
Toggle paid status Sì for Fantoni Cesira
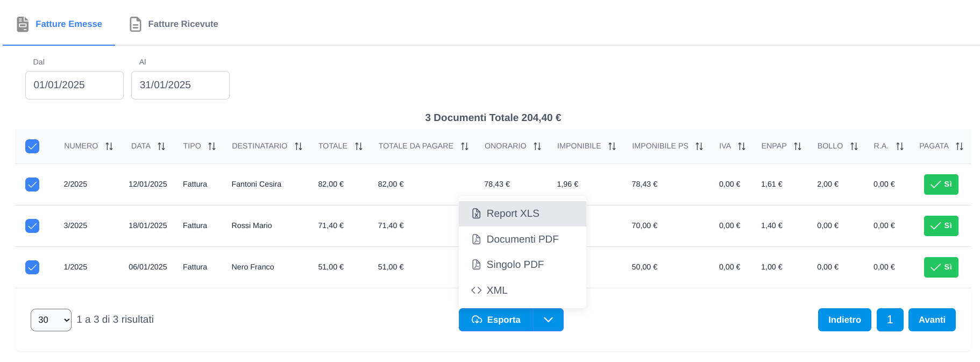941,184
